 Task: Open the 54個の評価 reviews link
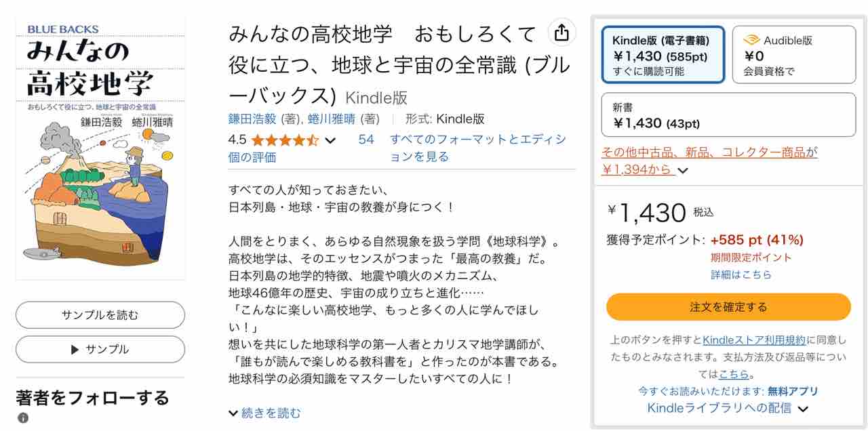[x=366, y=140]
